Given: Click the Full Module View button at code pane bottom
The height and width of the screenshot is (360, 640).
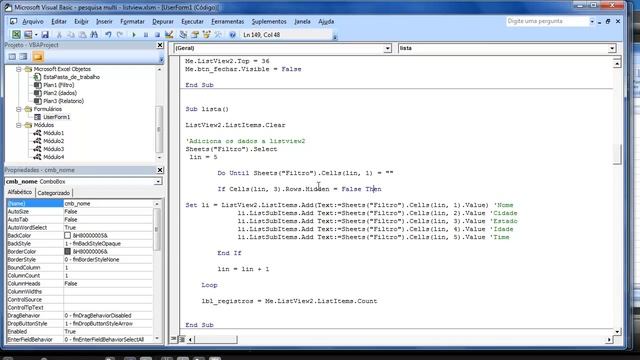Looking at the screenshot, I should pos(182,339).
